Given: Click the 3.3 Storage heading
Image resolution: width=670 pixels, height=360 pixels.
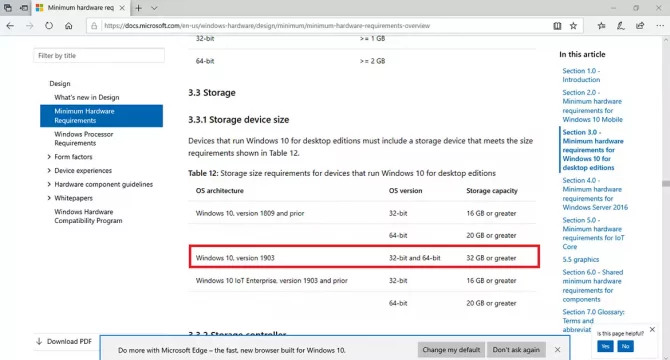Looking at the screenshot, I should tap(212, 93).
